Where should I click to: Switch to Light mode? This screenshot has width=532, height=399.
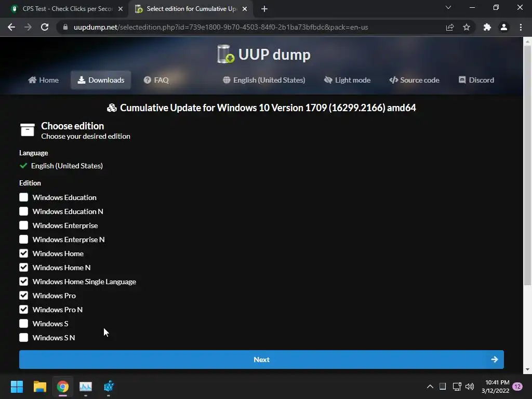click(347, 80)
